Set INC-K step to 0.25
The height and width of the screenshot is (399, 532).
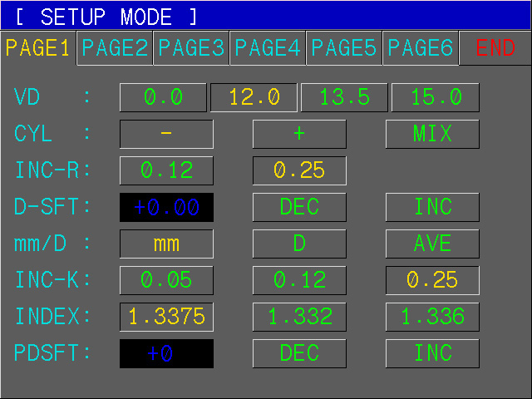pyautogui.click(x=432, y=281)
